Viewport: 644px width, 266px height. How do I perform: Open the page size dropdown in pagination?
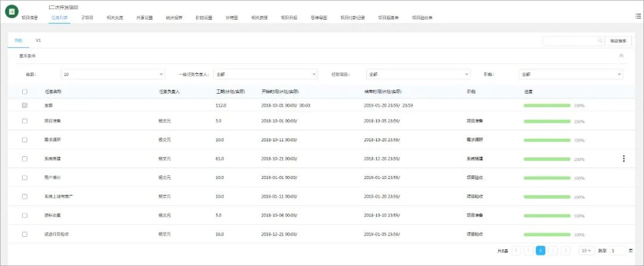tap(587, 250)
